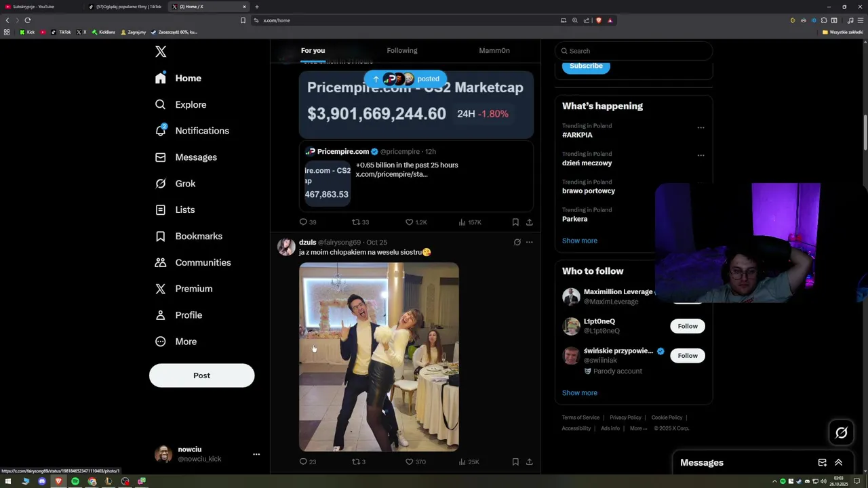The width and height of the screenshot is (868, 488).
Task: Open Explore from sidebar
Action: [180, 104]
